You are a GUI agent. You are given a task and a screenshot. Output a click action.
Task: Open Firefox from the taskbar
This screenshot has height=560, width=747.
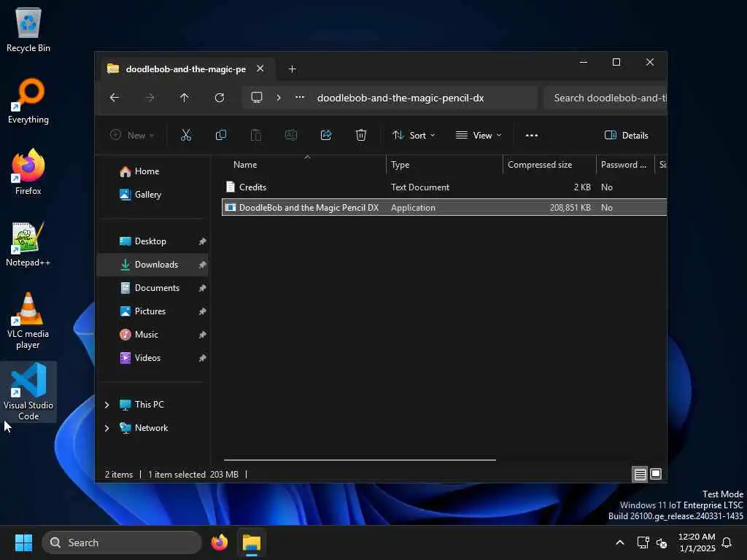pyautogui.click(x=220, y=542)
